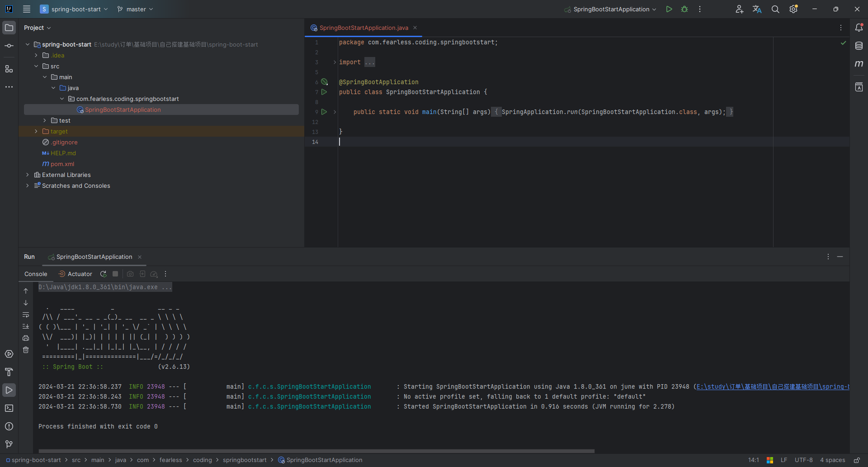Open the master branch dropdown

click(x=135, y=9)
